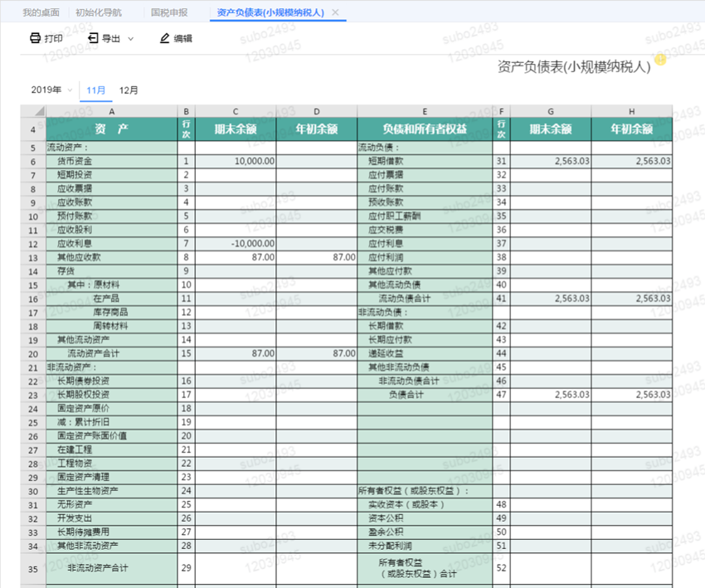Click the 编辑 pencil edit button
This screenshot has height=588, width=705.
pos(176,38)
